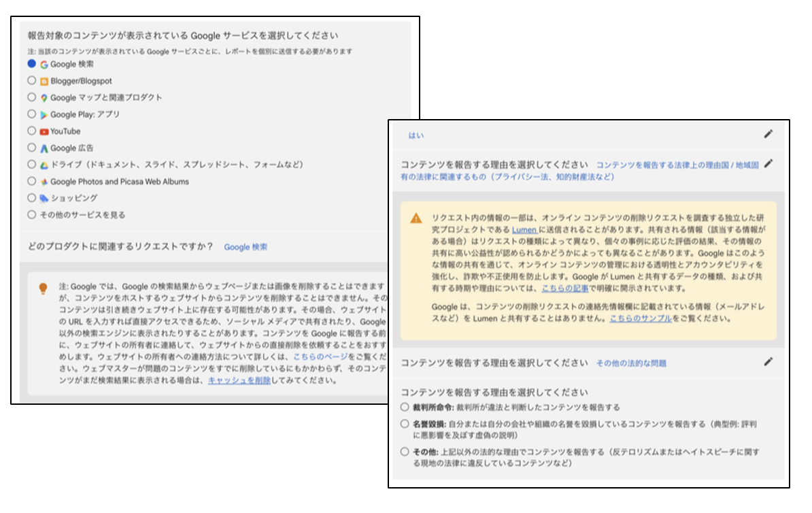Screen dimensions: 812x513
Task: Open the キャッシュを削除 link
Action: point(239,380)
